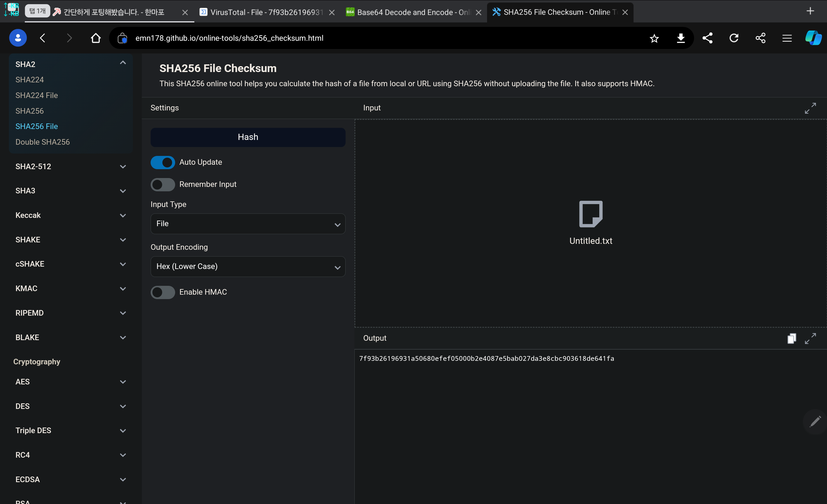The height and width of the screenshot is (504, 827).
Task: Click the browser refresh icon
Action: 735,38
